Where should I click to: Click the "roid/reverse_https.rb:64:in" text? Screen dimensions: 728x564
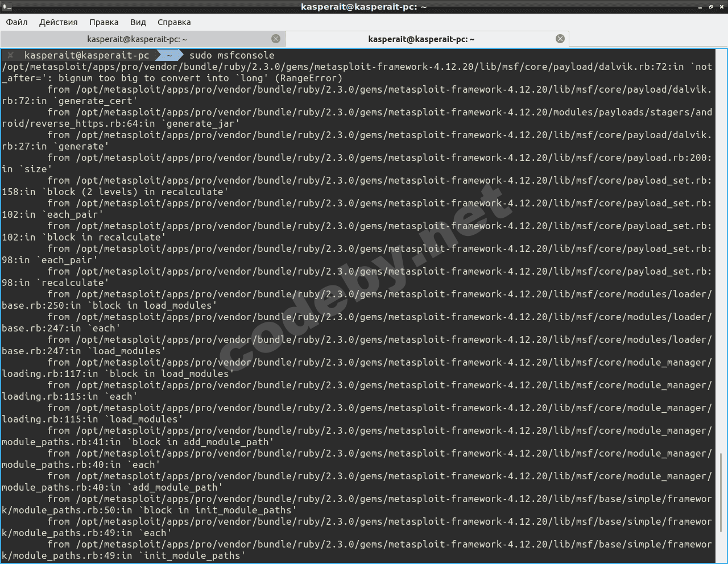(x=78, y=123)
